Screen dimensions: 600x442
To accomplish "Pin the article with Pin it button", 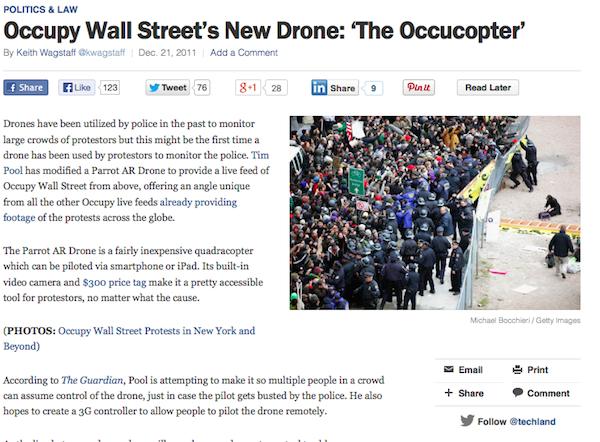I will coord(419,88).
